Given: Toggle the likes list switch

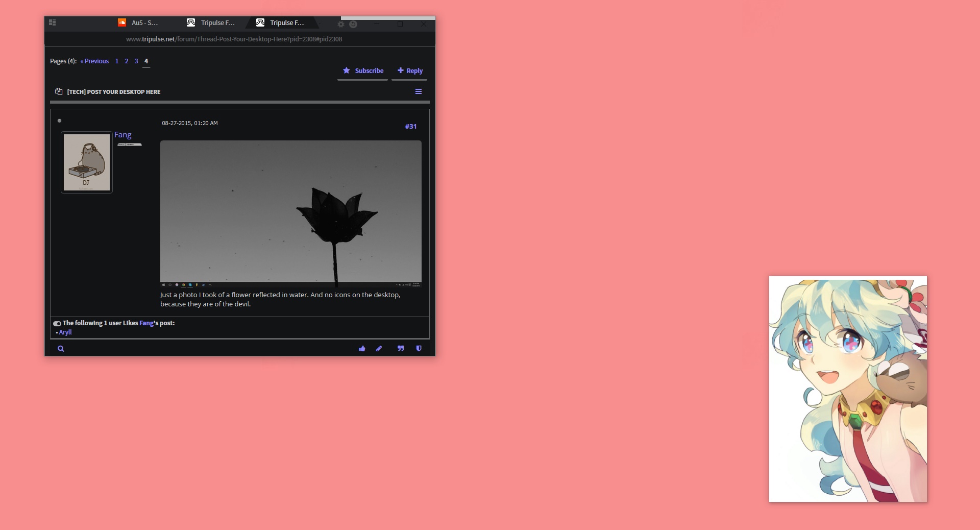Looking at the screenshot, I should 57,324.
